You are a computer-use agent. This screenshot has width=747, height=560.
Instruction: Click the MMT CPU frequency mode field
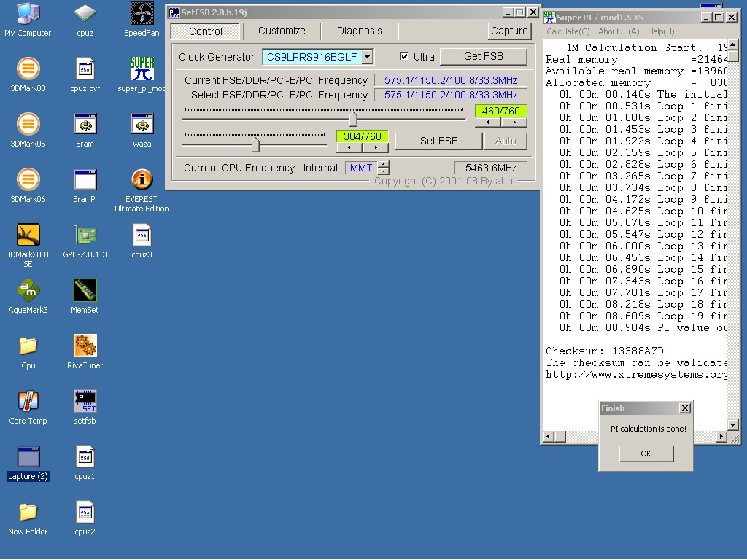pos(361,168)
